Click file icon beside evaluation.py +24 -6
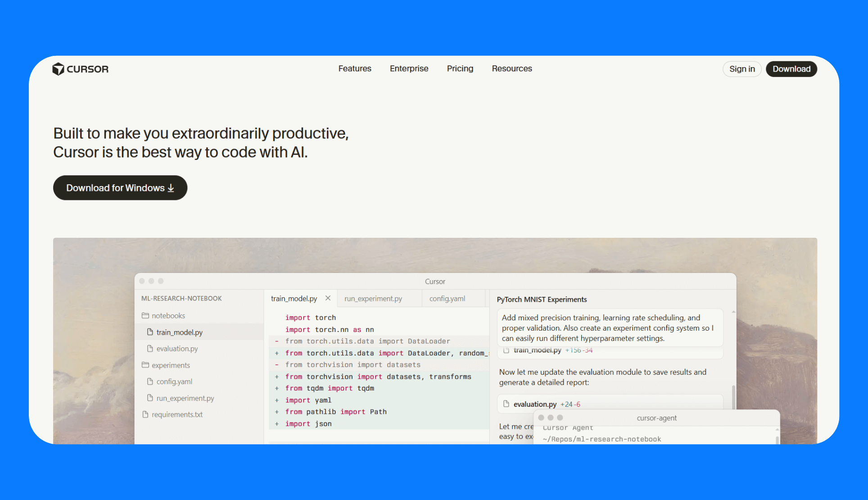 506,404
